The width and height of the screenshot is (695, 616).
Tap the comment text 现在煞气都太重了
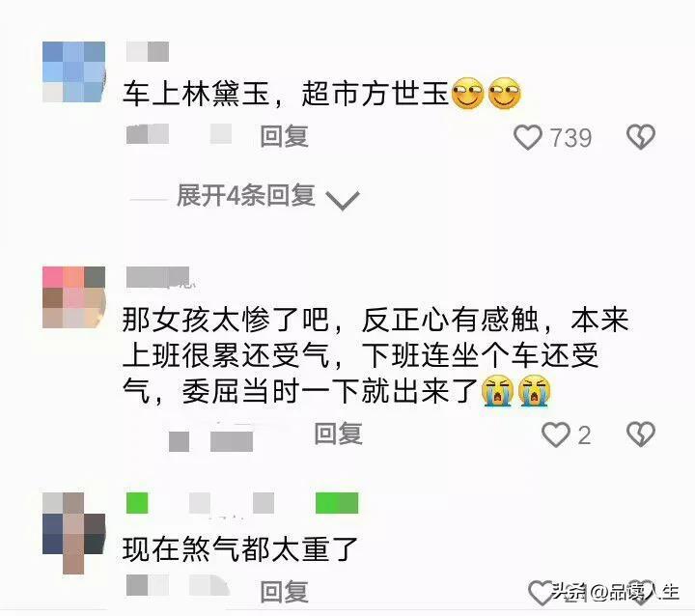(x=239, y=548)
